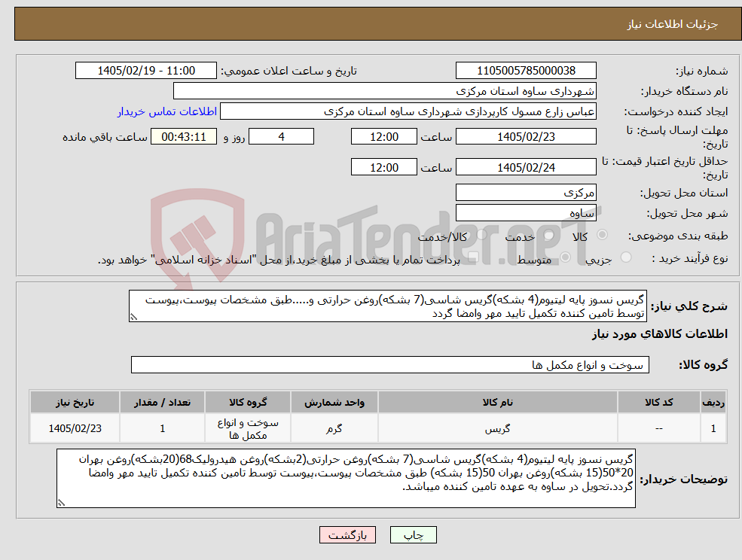Screen dimensions: 742x560
Task: Click the announcement date field 1405/02/19 - 11:00
Action: [145, 71]
